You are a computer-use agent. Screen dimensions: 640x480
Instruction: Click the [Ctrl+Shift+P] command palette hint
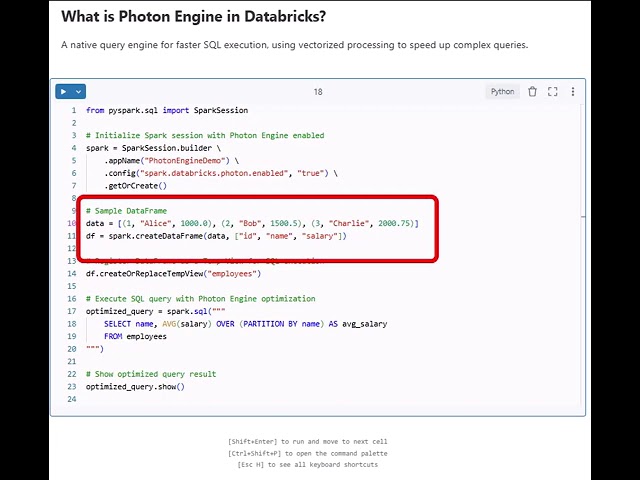coord(307,453)
